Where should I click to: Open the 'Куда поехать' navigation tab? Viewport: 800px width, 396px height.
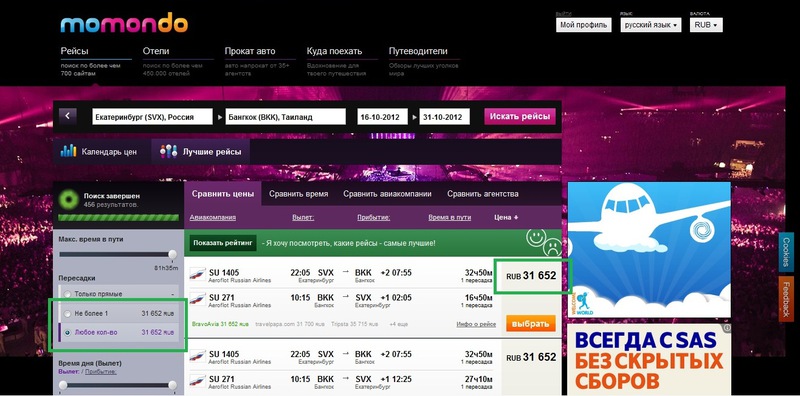(x=334, y=51)
